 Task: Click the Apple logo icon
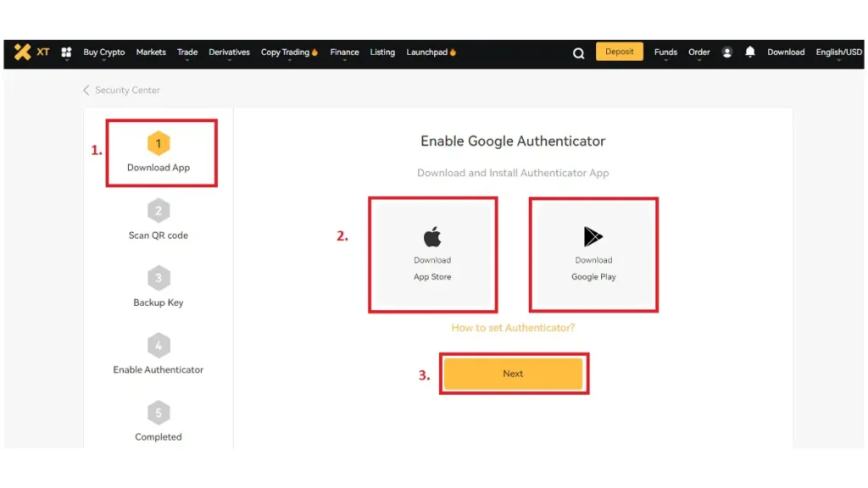[432, 237]
